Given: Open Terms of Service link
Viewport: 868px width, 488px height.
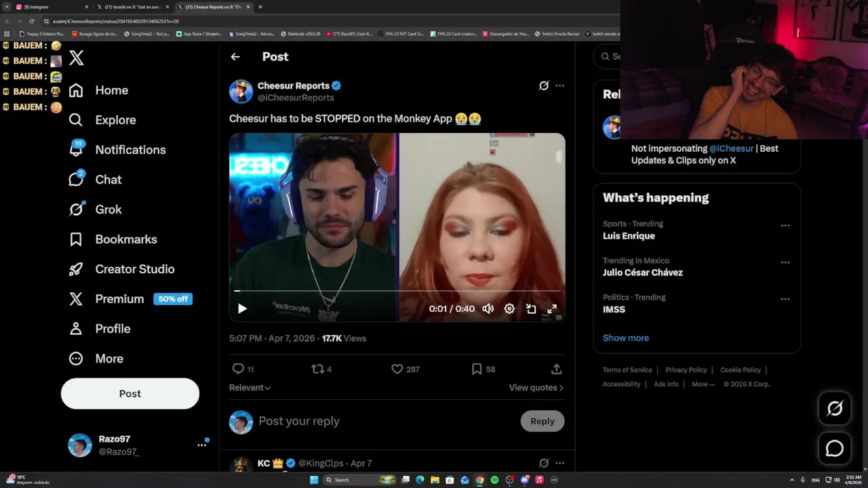Looking at the screenshot, I should [627, 370].
